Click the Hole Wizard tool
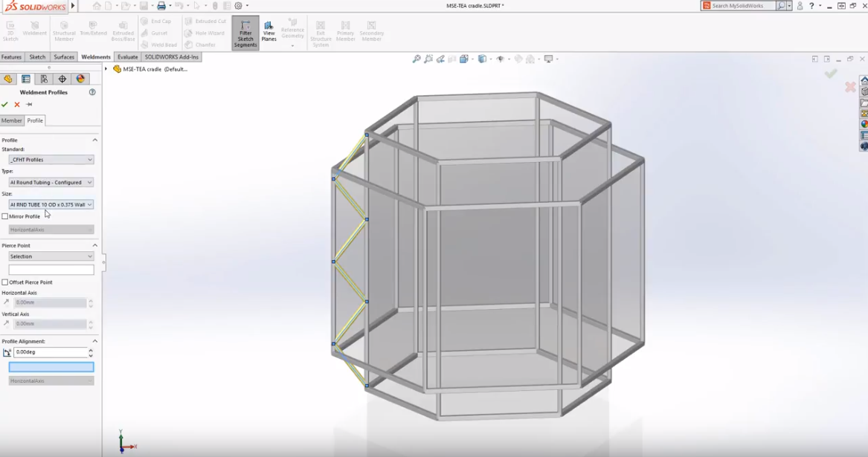 tap(205, 33)
